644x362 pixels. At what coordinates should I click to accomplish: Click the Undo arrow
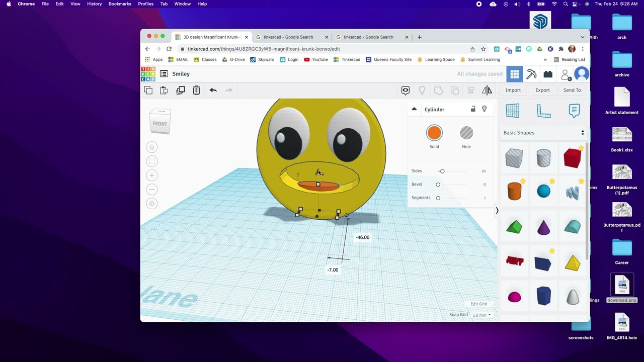(213, 90)
